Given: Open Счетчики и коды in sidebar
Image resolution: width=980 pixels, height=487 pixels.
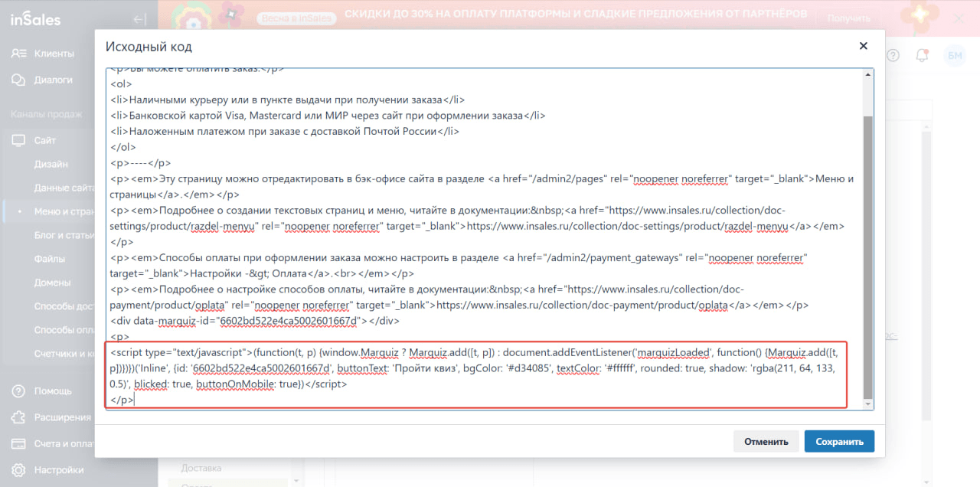Looking at the screenshot, I should tap(64, 354).
